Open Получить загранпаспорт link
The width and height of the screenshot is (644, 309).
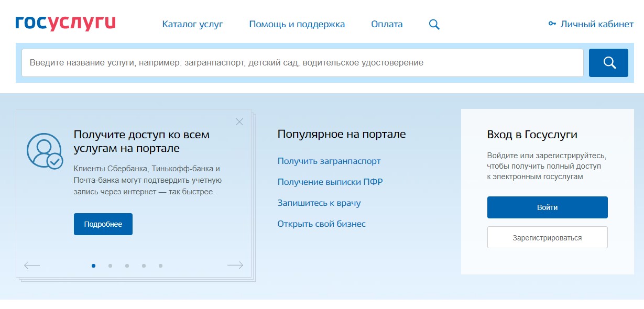pyautogui.click(x=329, y=161)
